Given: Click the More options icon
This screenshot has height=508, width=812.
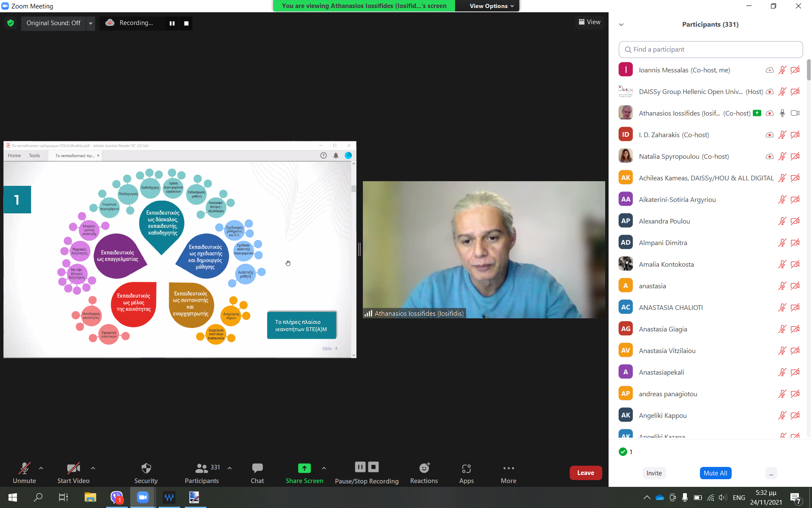Looking at the screenshot, I should tap(508, 468).
